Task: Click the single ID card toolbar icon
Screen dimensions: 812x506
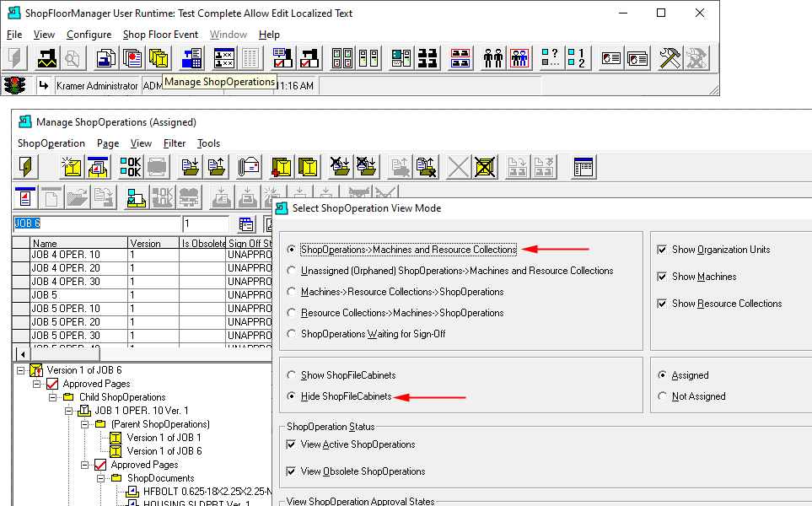Action: coord(611,58)
